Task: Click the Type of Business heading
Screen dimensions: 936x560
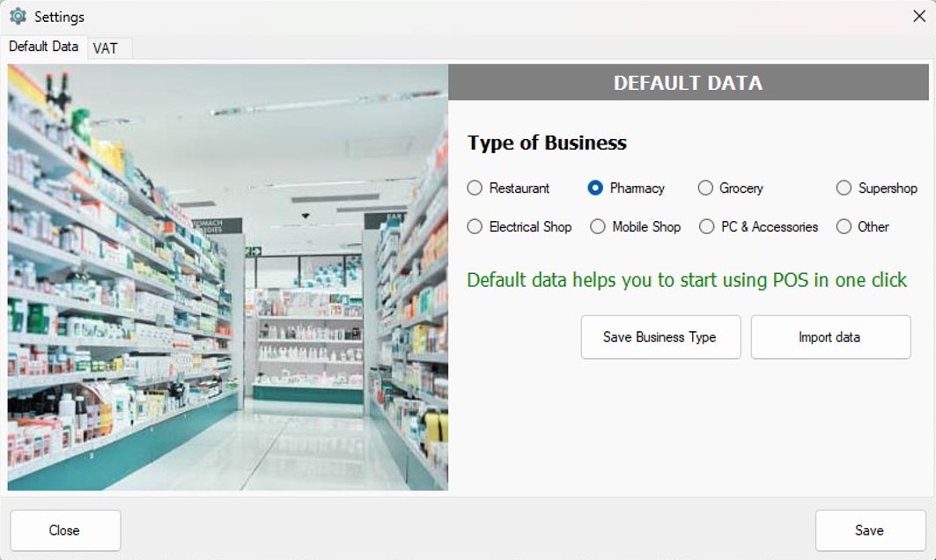Action: pyautogui.click(x=547, y=143)
